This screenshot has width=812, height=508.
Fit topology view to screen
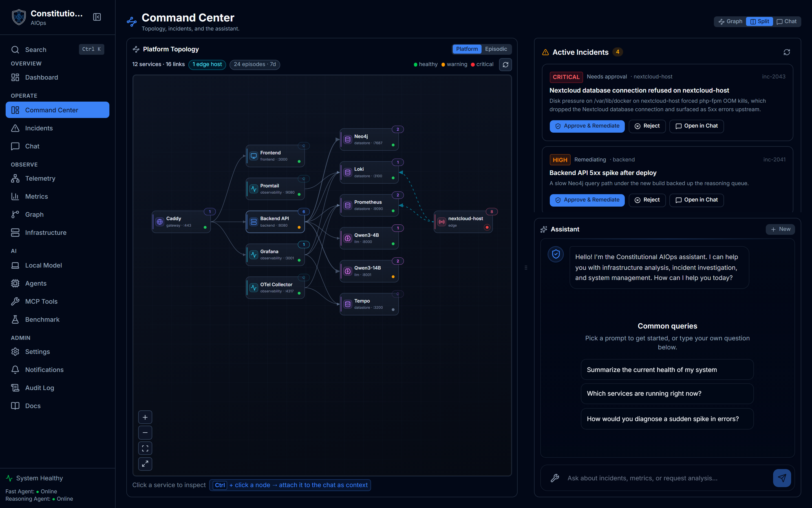[x=145, y=448]
